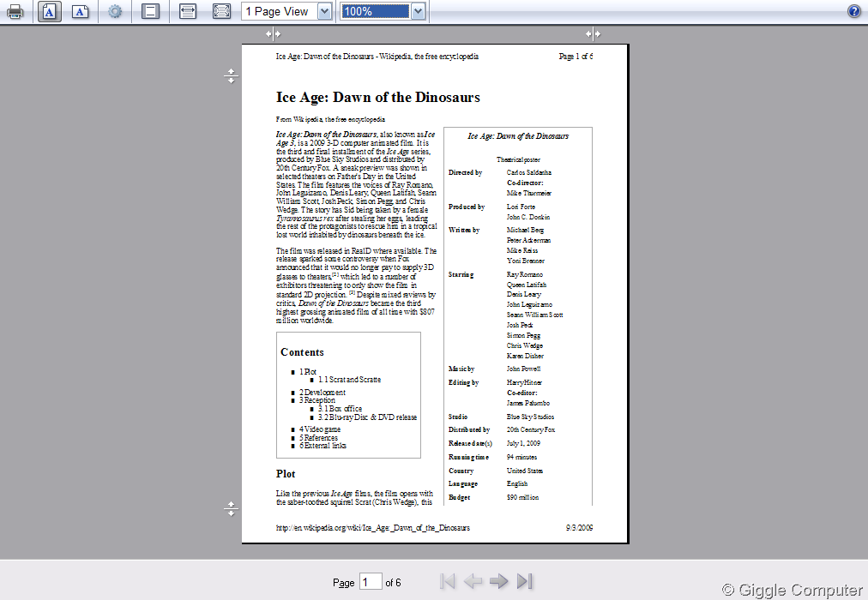The height and width of the screenshot is (600, 868).
Task: Click the page number input field
Action: 371,582
